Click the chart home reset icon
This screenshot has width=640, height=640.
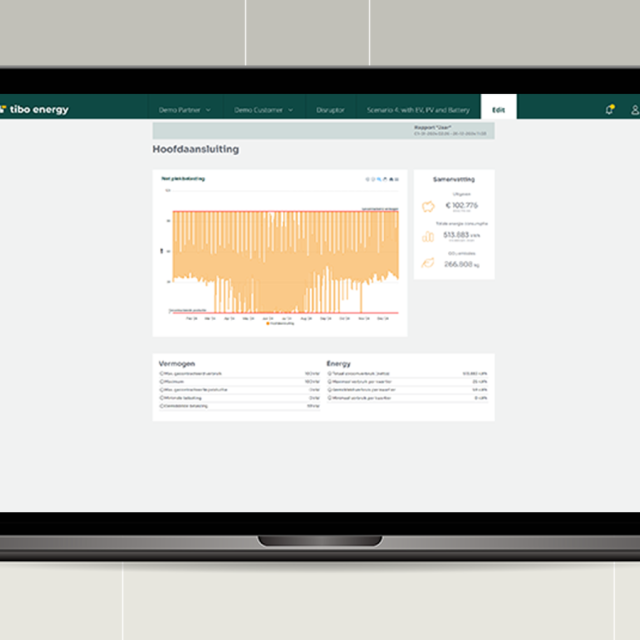(390, 179)
